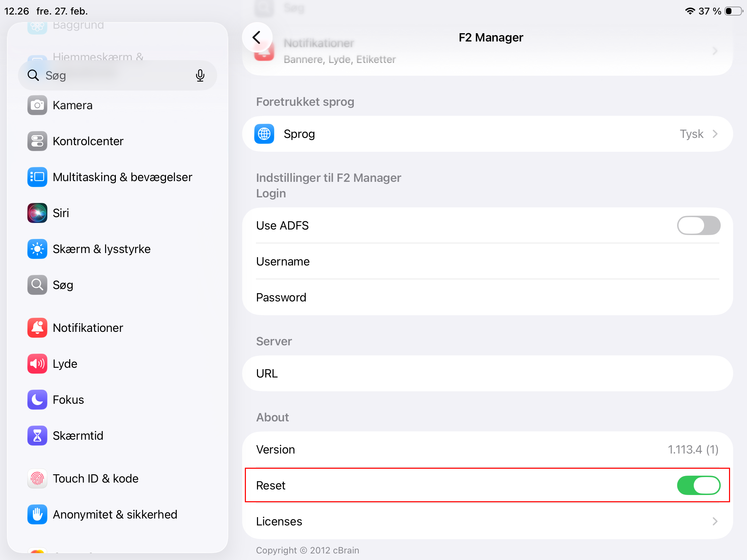Tap the F2 Manager title
The width and height of the screenshot is (747, 560).
point(491,37)
